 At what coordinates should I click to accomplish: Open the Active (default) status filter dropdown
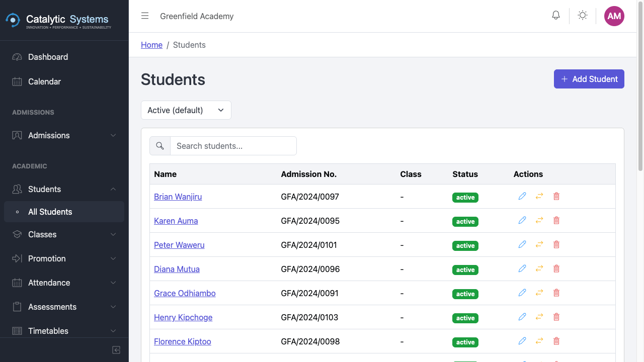pos(186,110)
